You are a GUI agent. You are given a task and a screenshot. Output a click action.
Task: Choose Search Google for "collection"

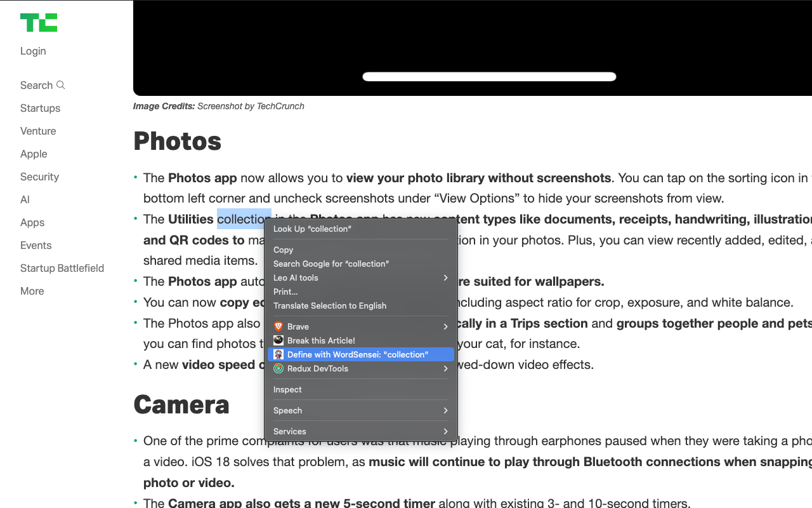pyautogui.click(x=361, y=264)
